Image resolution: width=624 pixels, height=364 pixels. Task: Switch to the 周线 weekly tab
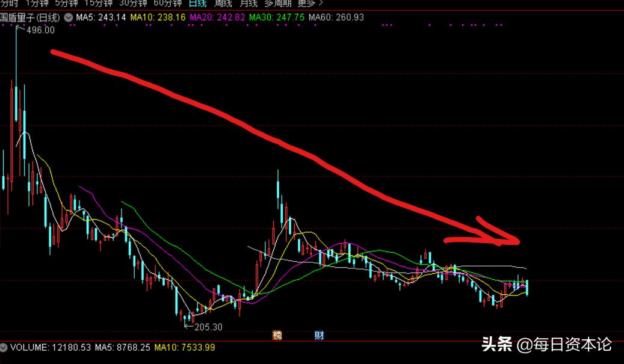[223, 4]
